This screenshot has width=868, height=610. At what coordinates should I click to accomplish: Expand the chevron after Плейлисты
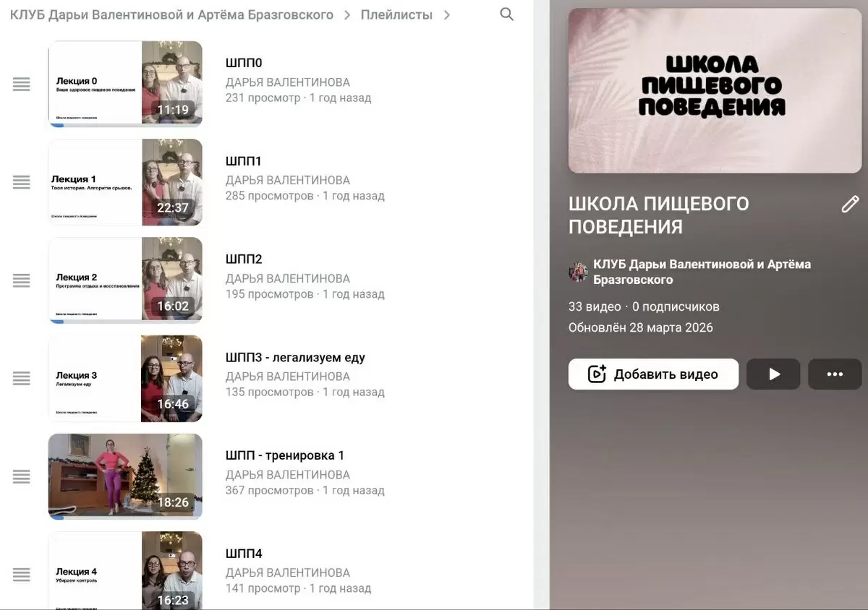447,15
